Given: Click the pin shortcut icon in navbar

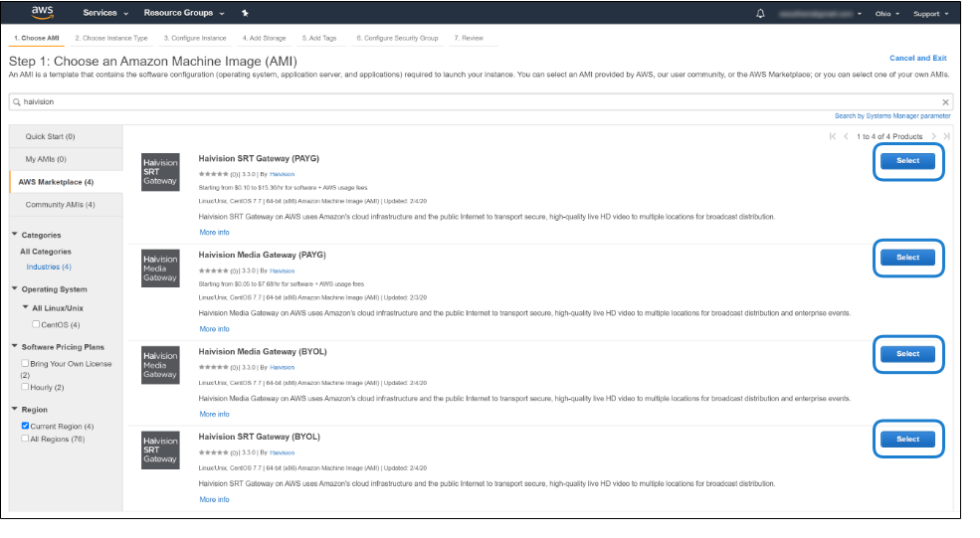Looking at the screenshot, I should (245, 14).
